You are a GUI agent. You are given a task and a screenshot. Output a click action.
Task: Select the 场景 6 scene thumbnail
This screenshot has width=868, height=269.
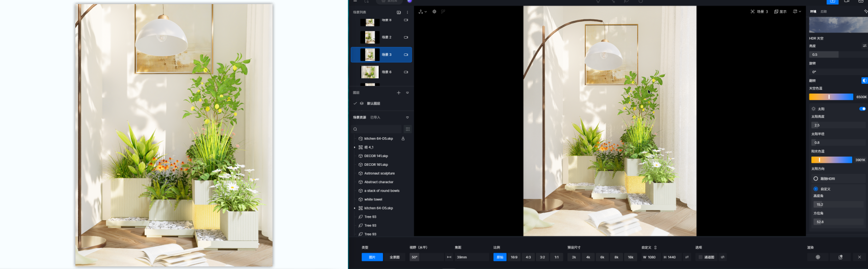coord(370,72)
